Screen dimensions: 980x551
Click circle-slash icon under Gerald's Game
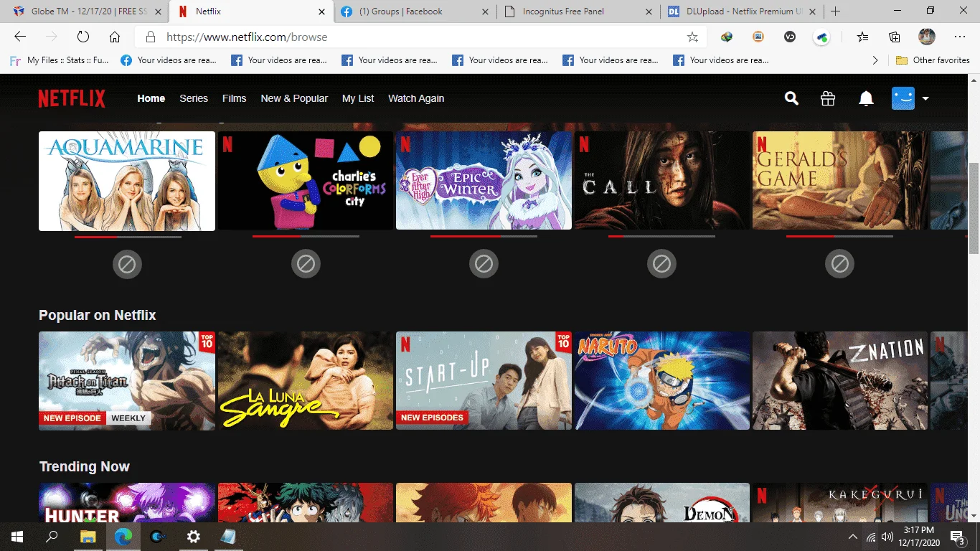[839, 265]
